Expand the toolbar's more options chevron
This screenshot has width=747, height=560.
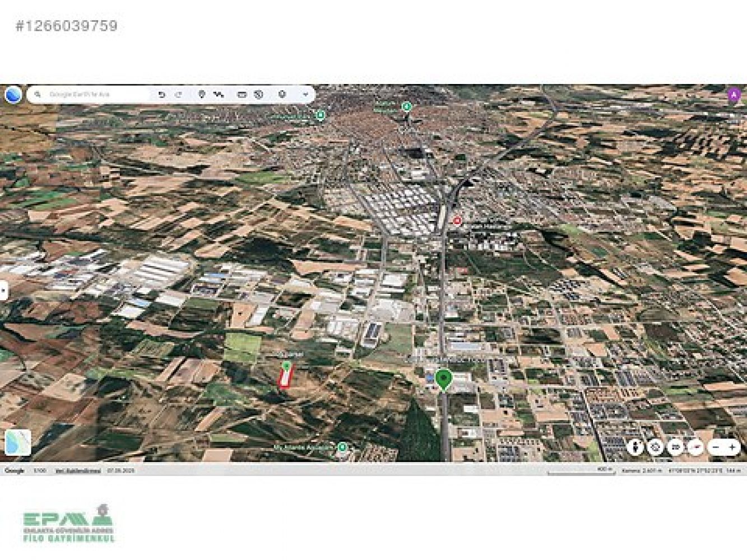pos(305,95)
